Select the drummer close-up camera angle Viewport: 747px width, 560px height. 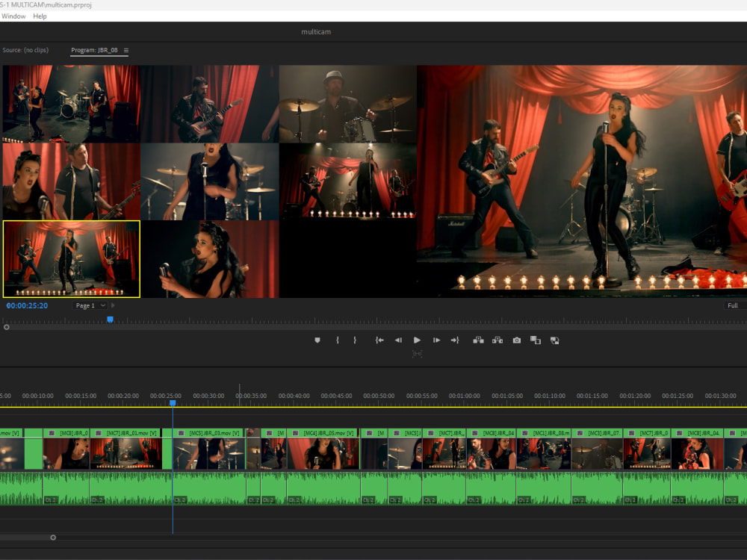(347, 104)
